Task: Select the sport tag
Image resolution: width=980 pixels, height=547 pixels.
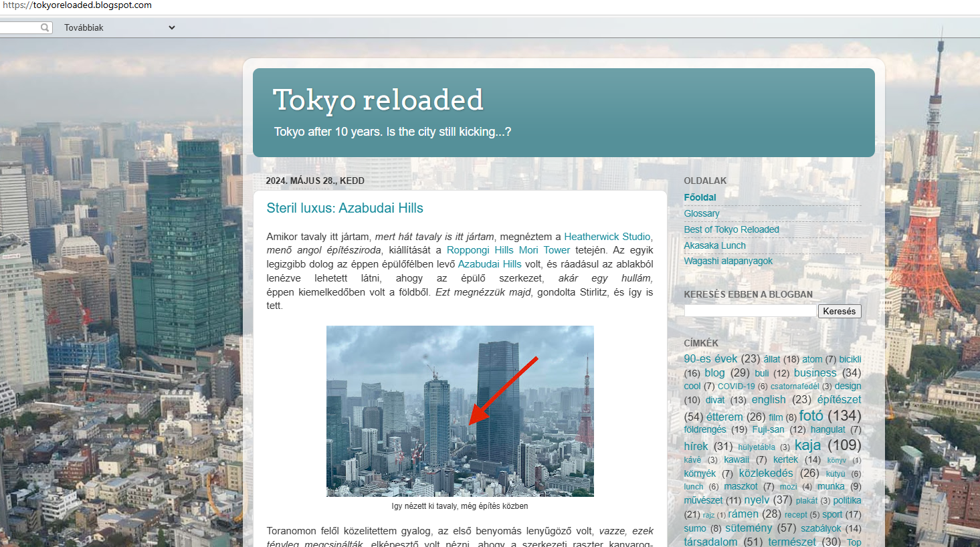Action: pyautogui.click(x=832, y=514)
